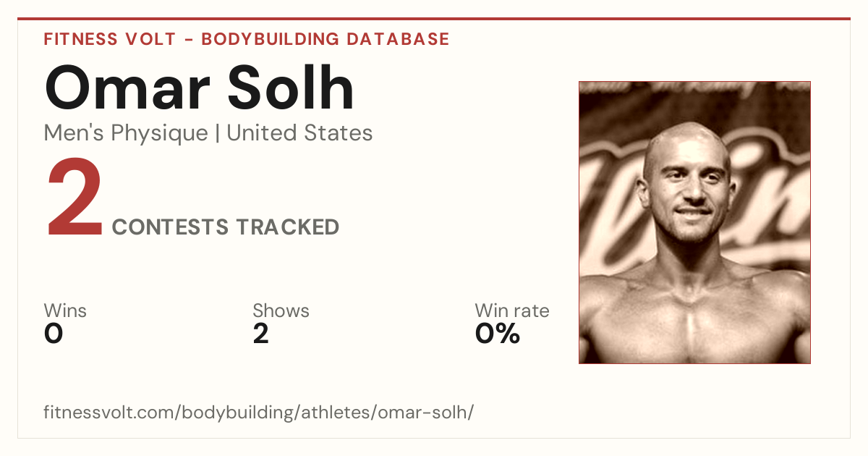
Task: Click the Win rate label
Action: pyautogui.click(x=512, y=311)
